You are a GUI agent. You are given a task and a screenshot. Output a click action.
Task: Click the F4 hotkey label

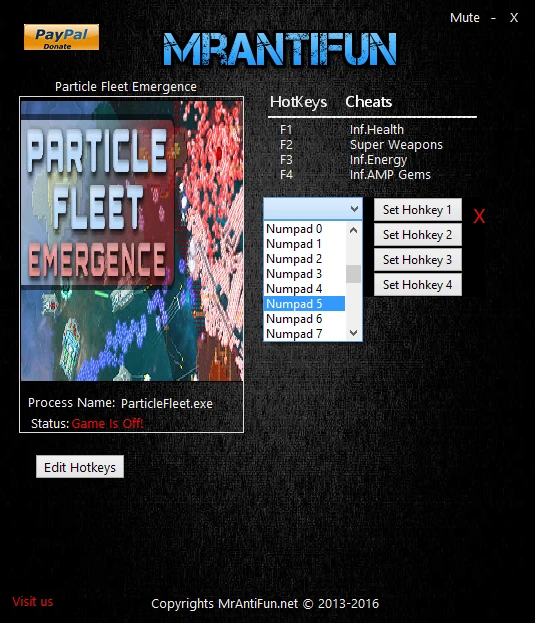(x=286, y=175)
